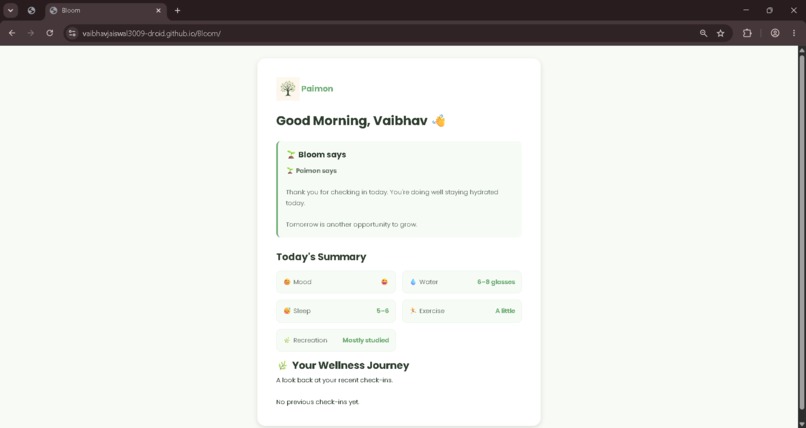Open the browser extensions puzzle icon
Image resolution: width=806 pixels, height=428 pixels.
747,33
